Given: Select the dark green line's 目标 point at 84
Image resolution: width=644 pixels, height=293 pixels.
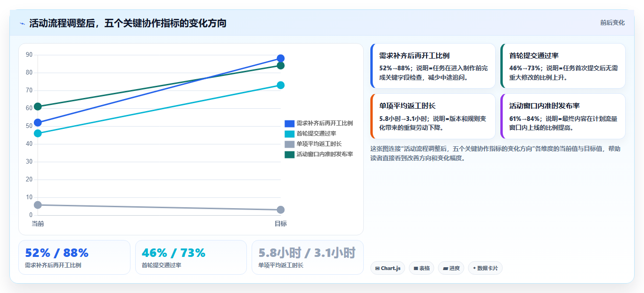Looking at the screenshot, I should (x=281, y=66).
